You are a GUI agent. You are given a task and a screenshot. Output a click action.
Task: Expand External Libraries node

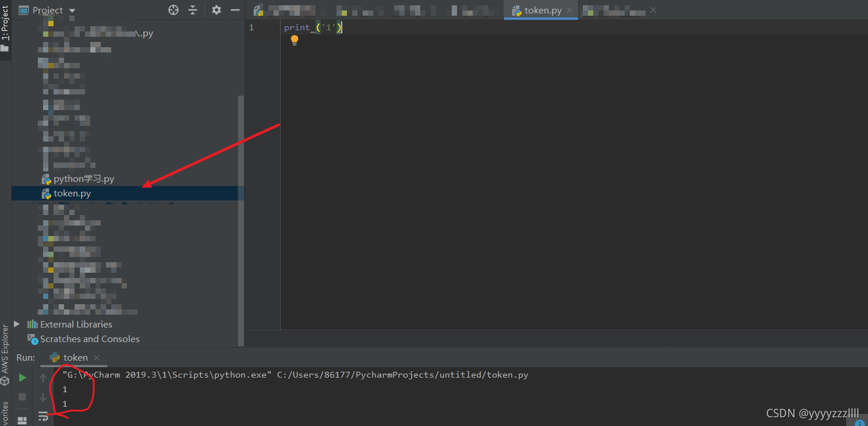click(x=17, y=324)
